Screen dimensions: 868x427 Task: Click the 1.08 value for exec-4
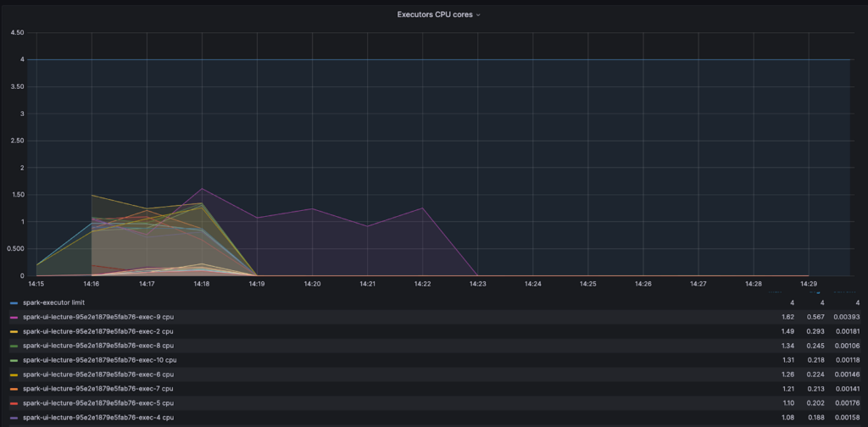(787, 418)
